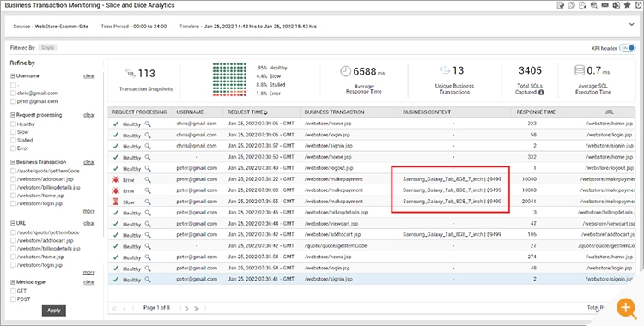
Task: Open magnifier for /webstore/addtocart.jsp row
Action: pos(148,235)
